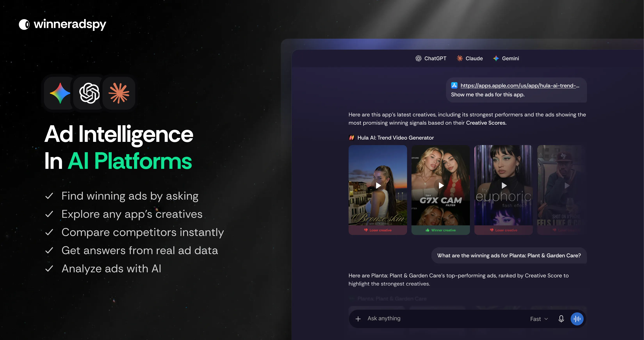Open the Fast model dropdown
Viewport: 644px width, 340px height.
coord(539,319)
